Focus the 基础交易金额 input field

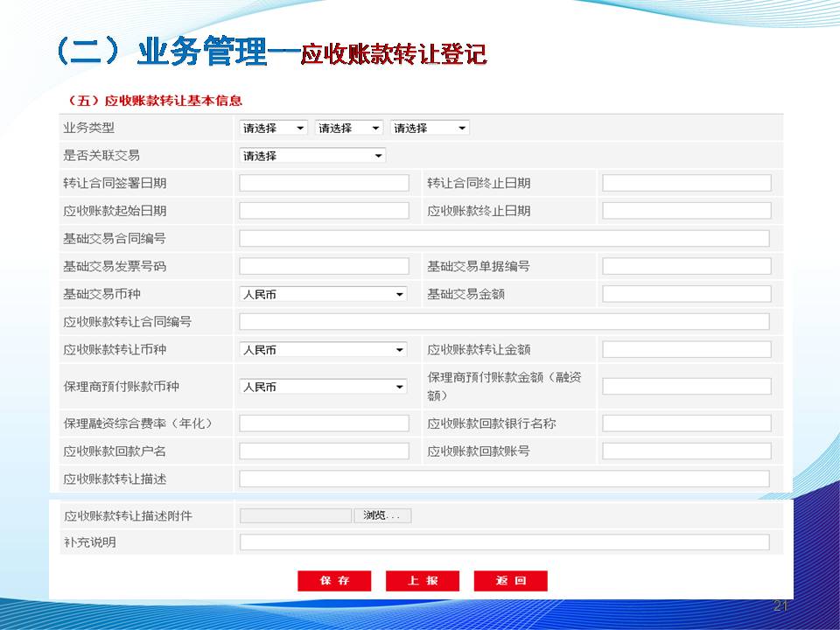coord(687,294)
